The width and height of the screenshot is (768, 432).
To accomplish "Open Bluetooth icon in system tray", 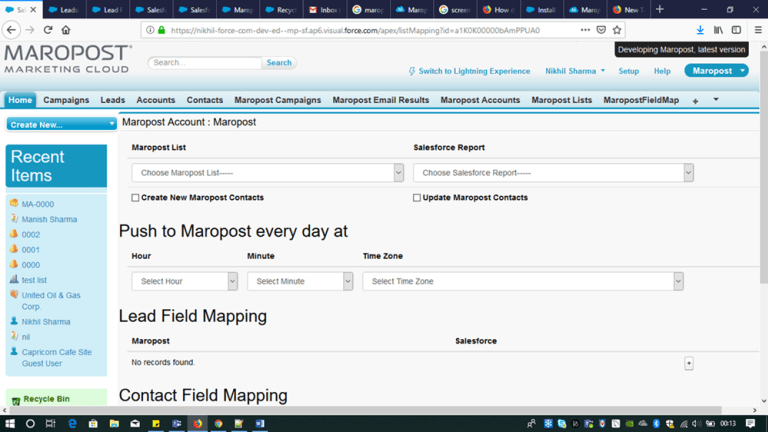I will 656,423.
